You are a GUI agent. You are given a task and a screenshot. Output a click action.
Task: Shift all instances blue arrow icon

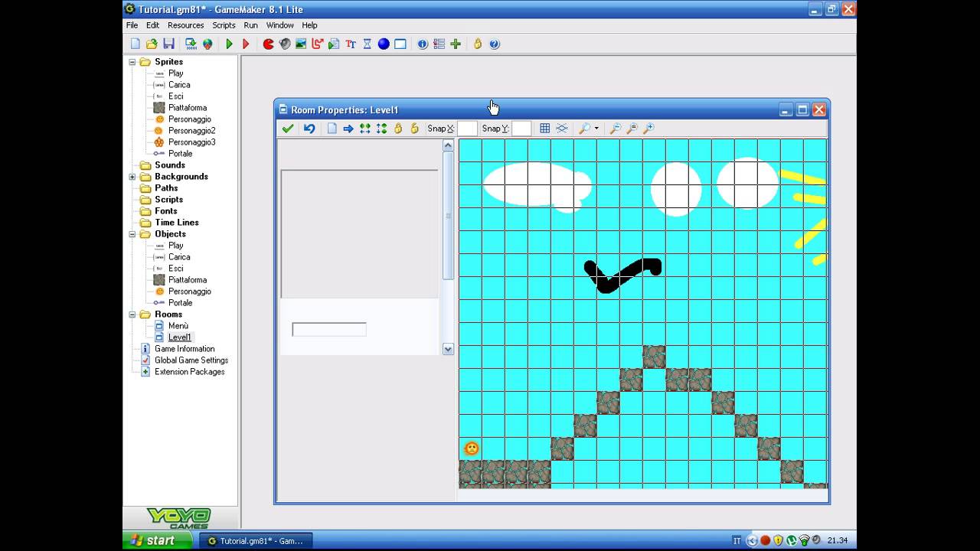coord(348,129)
